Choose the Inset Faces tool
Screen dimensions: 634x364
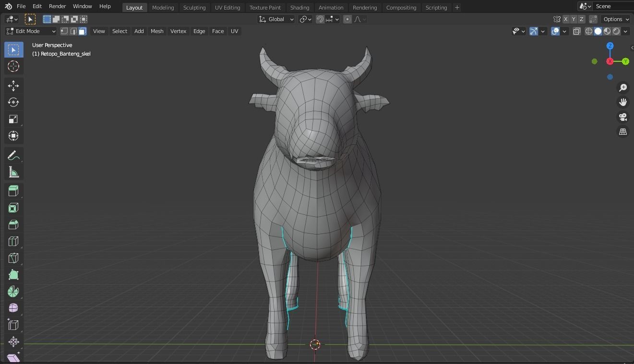[13, 208]
